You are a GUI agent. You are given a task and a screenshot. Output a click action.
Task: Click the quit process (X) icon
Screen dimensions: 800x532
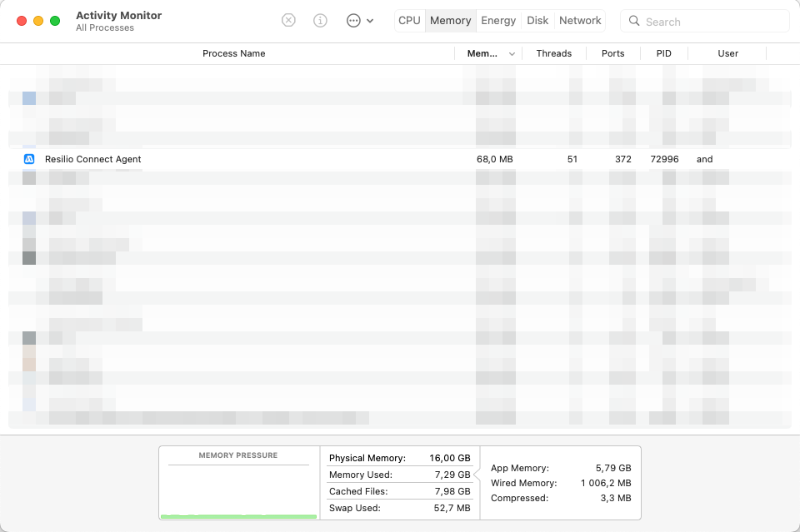[288, 20]
